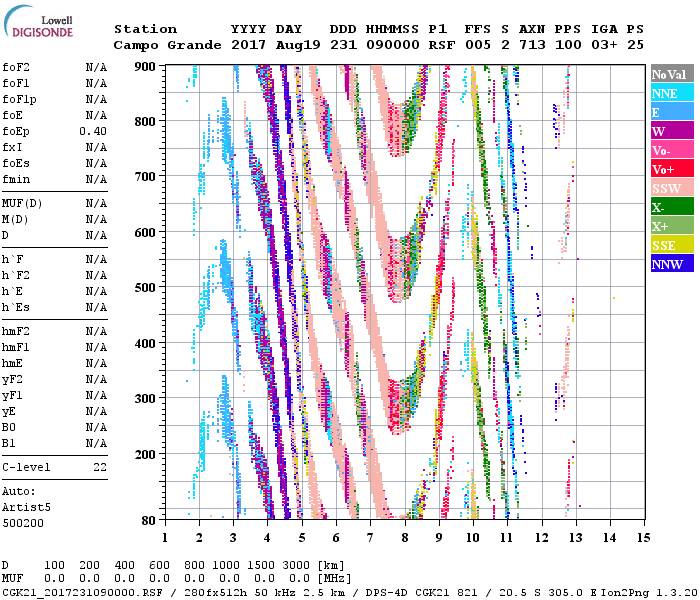Select the Vo+ red legend swatch
Screen dimensions: 700x600
[x=672, y=169]
